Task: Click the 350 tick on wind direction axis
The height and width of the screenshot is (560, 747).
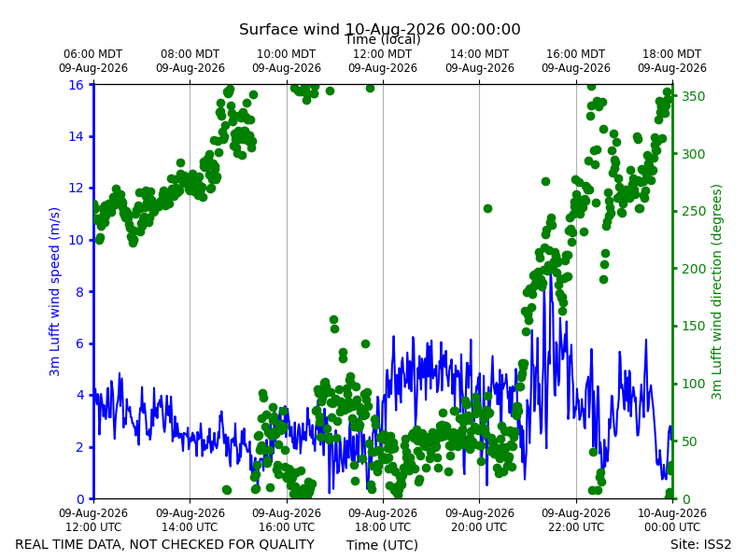Action: [x=693, y=96]
